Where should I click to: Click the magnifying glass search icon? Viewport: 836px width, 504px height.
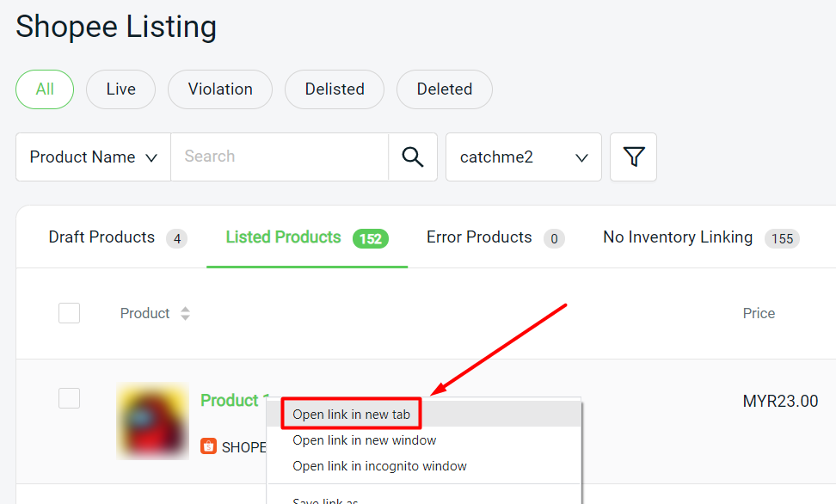[x=413, y=157]
